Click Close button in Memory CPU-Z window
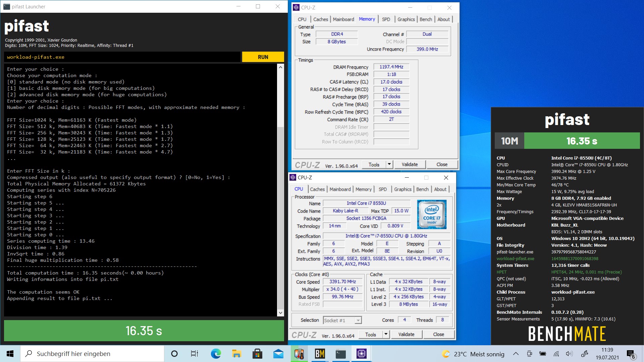644x362 pixels. [442, 165]
